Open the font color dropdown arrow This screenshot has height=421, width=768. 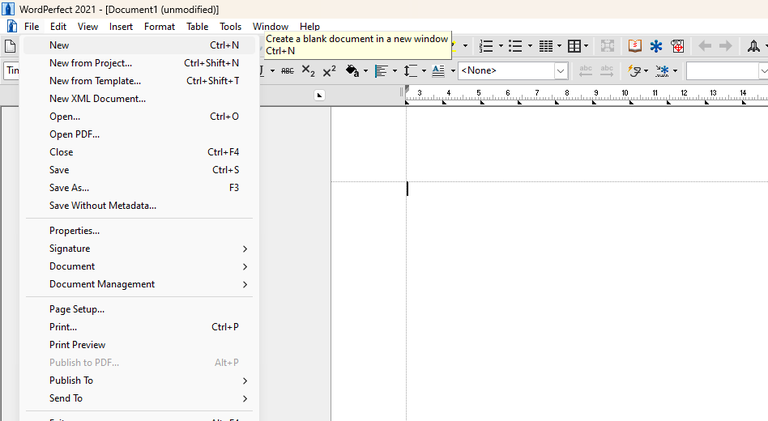tap(365, 71)
